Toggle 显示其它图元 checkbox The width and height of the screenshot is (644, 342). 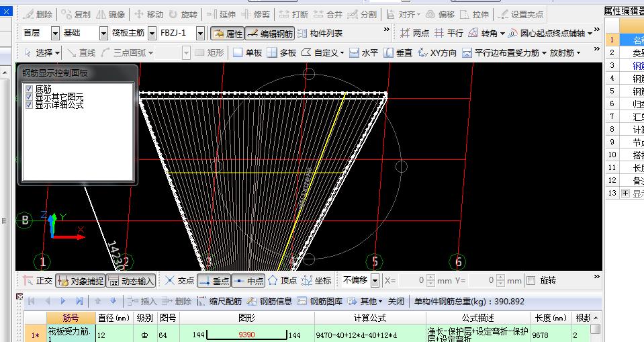pyautogui.click(x=29, y=97)
